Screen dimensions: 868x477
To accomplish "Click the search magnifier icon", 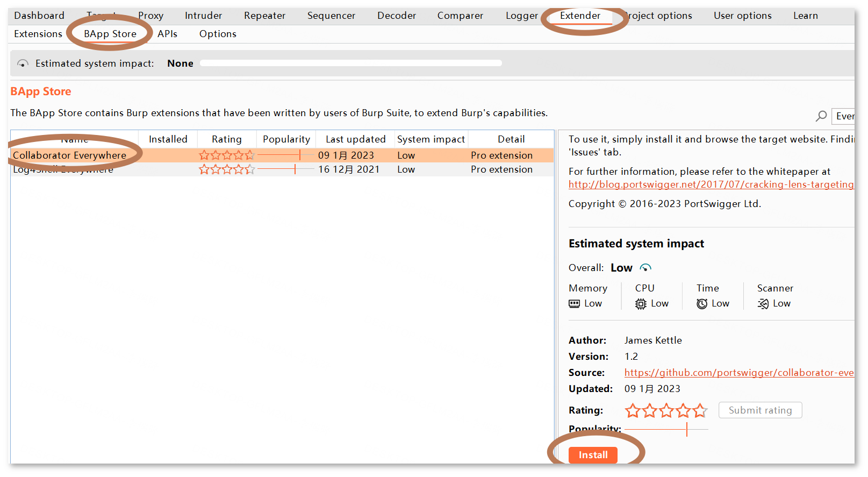I will [x=821, y=116].
